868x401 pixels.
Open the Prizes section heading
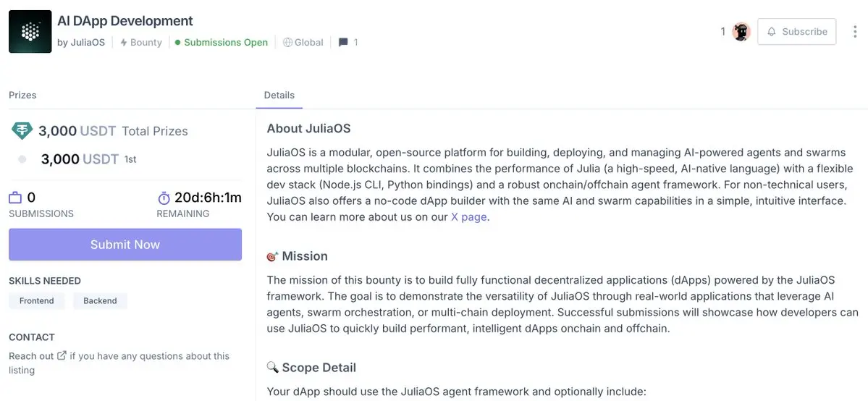click(x=22, y=96)
